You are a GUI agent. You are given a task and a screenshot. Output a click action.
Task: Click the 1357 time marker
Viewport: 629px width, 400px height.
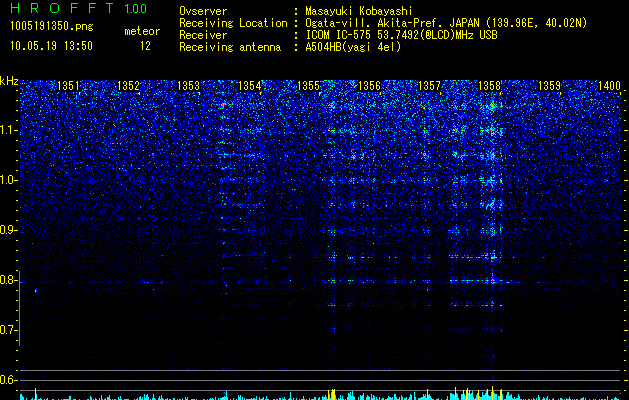point(429,86)
